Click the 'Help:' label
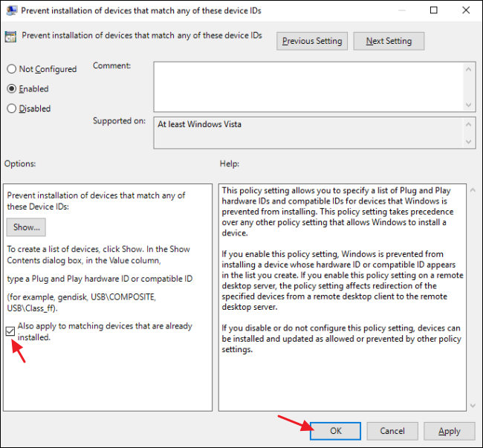Screen dimensions: 483x448 click(229, 163)
